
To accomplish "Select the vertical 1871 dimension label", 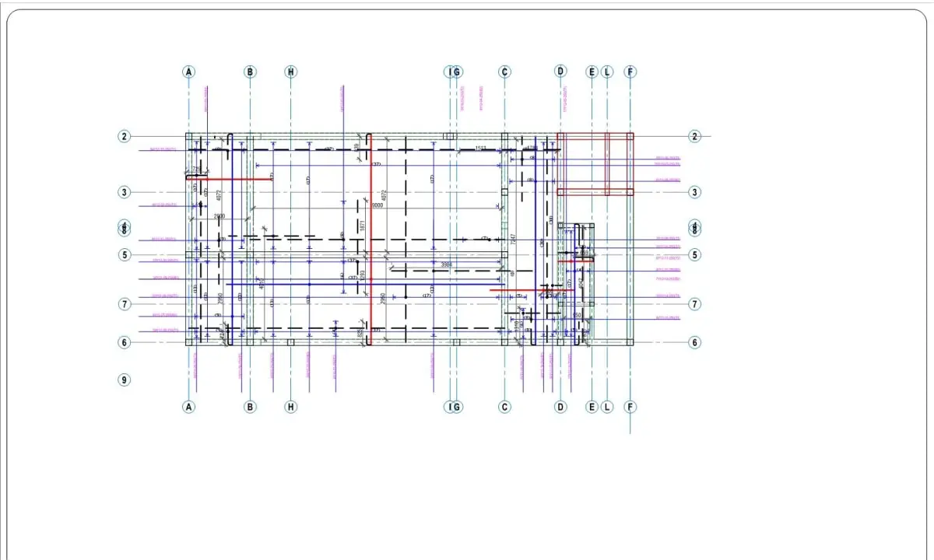I will 363,226.
